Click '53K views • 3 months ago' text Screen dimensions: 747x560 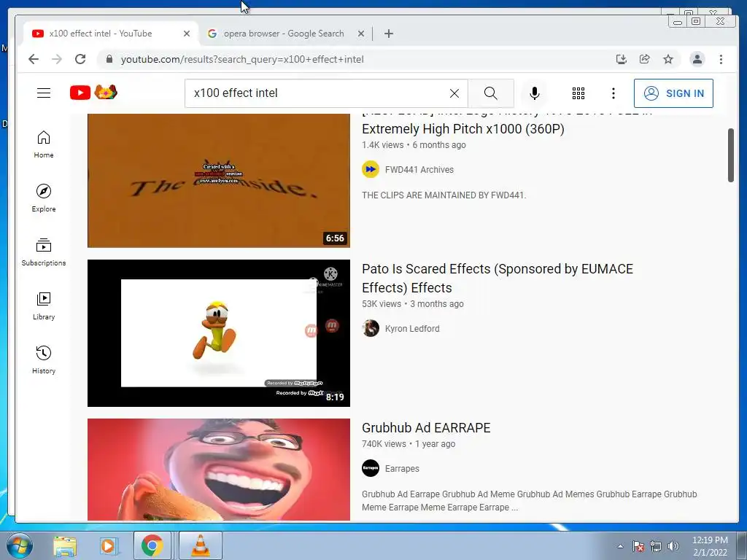click(413, 304)
